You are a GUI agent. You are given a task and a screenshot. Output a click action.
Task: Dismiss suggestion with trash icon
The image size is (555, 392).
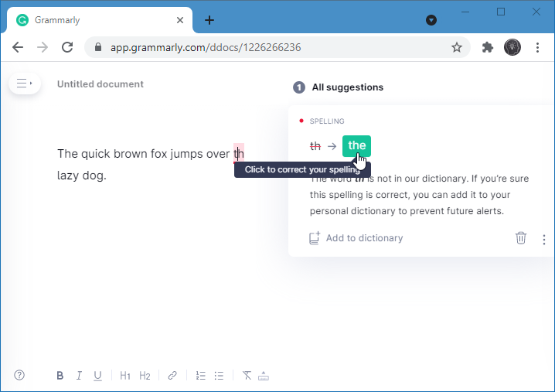coord(521,238)
